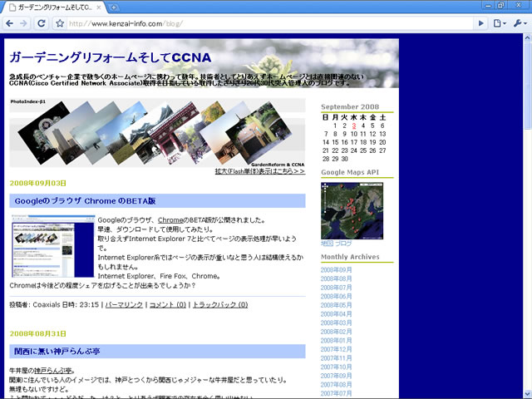Open the wrench settings menu dropdown
The image size is (532, 399).
519,23
